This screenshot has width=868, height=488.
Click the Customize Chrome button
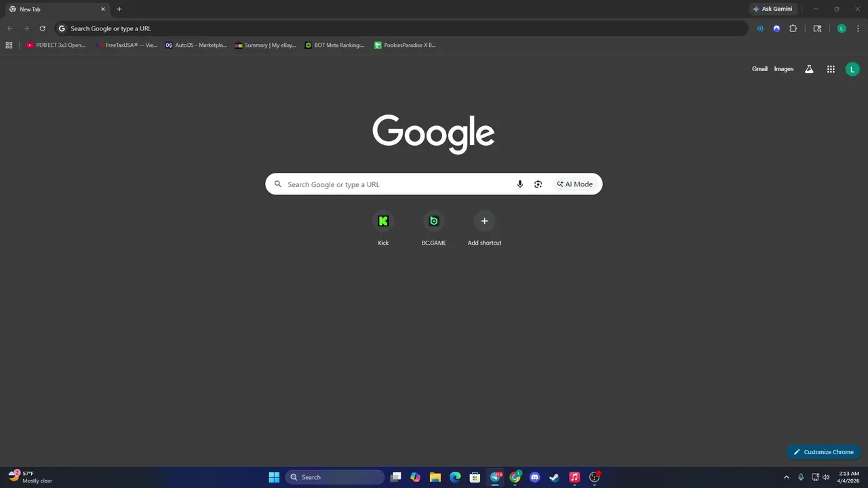(823, 452)
